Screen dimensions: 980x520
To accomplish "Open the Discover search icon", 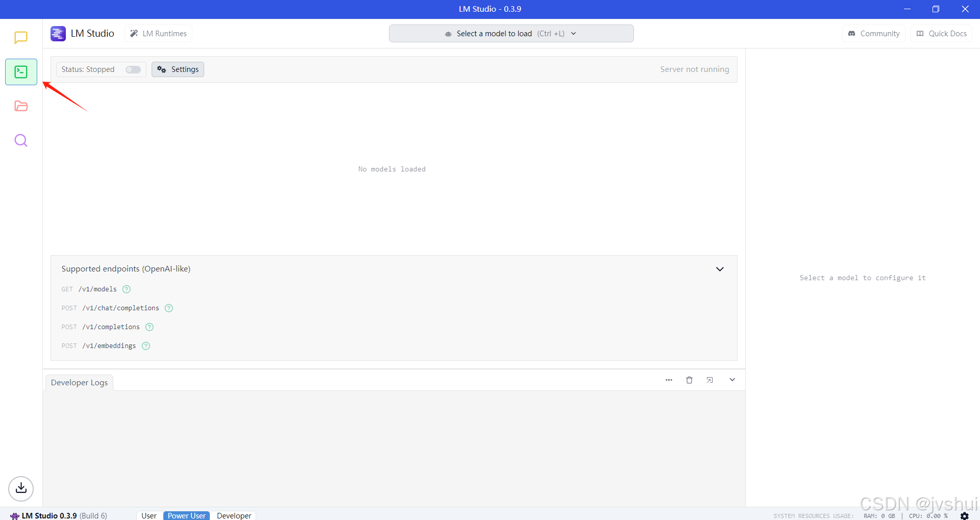I will point(21,140).
